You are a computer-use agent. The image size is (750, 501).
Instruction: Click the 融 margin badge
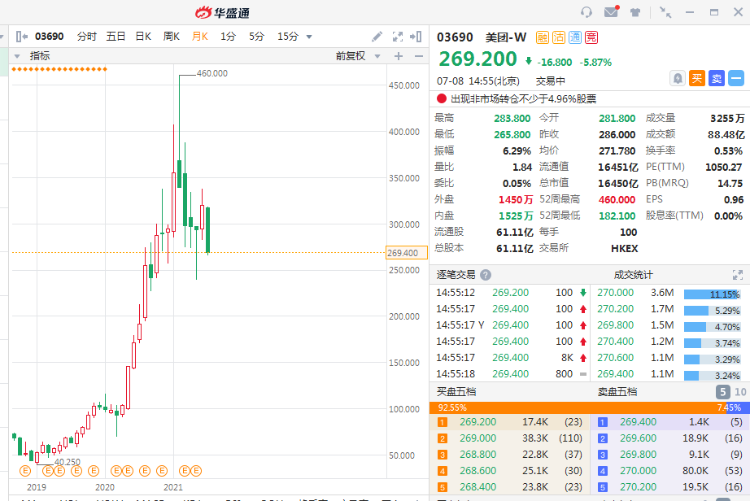(x=542, y=37)
